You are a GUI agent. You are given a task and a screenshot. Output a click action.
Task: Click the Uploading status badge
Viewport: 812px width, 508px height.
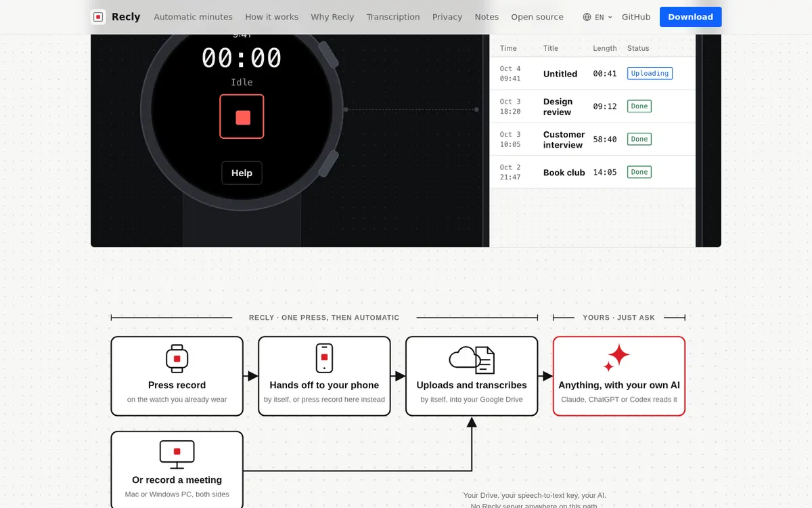pyautogui.click(x=650, y=73)
